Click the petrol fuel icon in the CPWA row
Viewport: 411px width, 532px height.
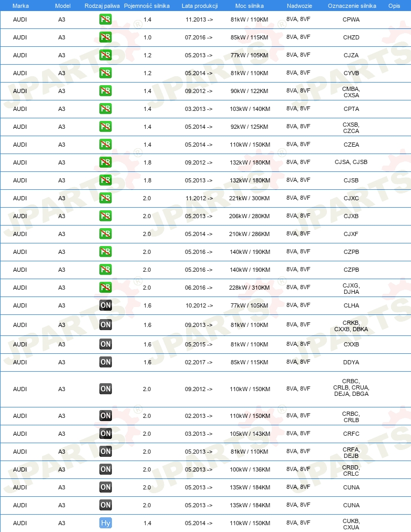click(x=106, y=19)
